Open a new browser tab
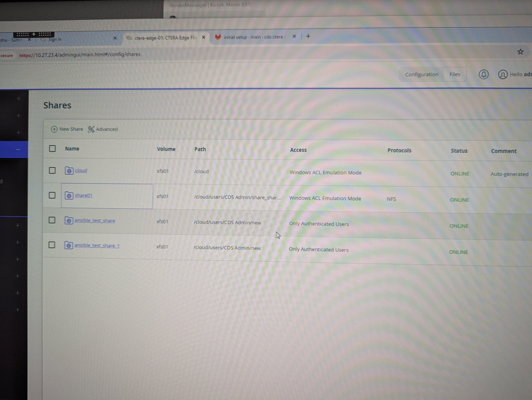 pos(308,36)
